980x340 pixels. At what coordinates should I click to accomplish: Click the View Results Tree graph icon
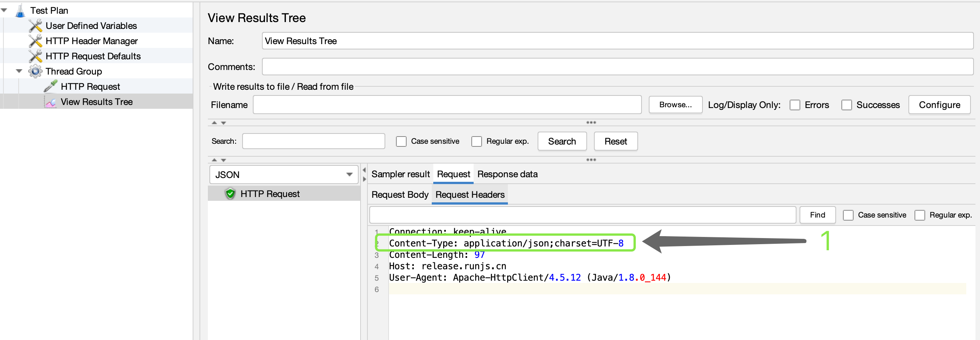click(51, 102)
